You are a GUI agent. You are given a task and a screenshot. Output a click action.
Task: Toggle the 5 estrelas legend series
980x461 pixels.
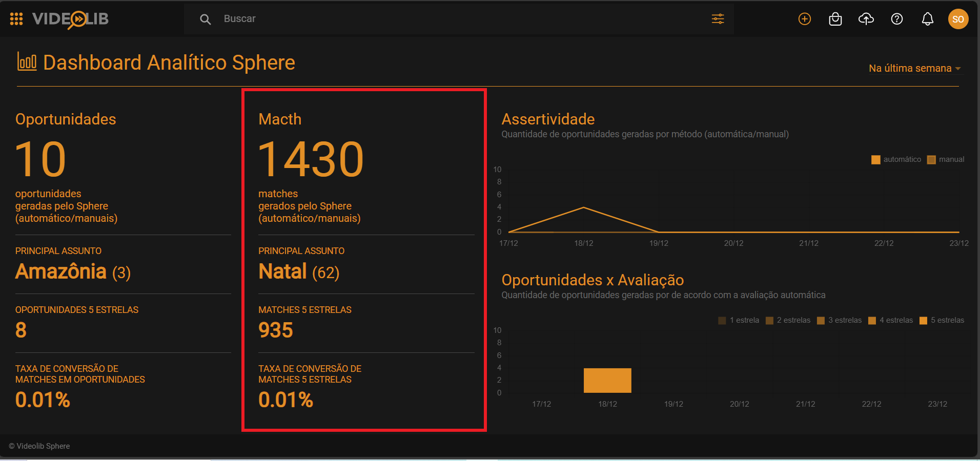click(942, 321)
